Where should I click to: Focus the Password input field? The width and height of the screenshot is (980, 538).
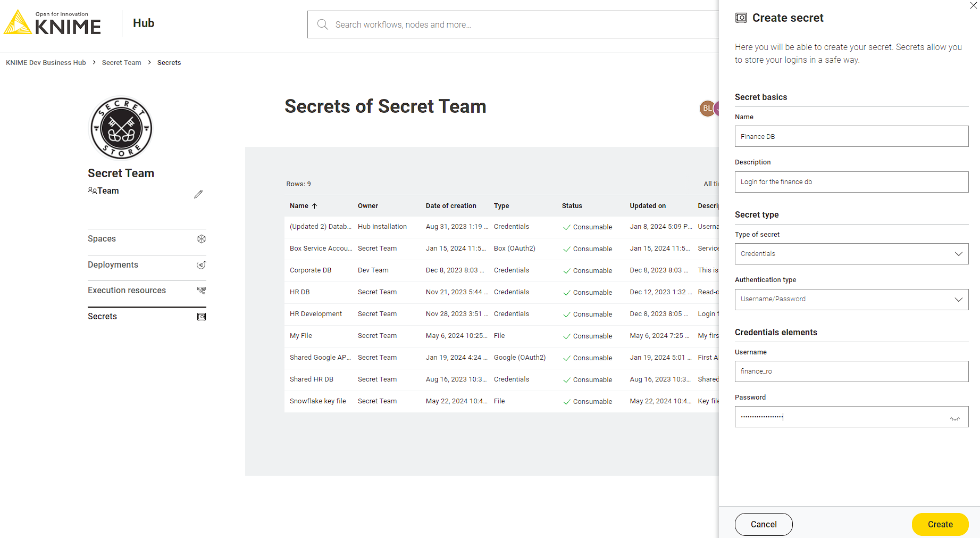[x=851, y=417]
